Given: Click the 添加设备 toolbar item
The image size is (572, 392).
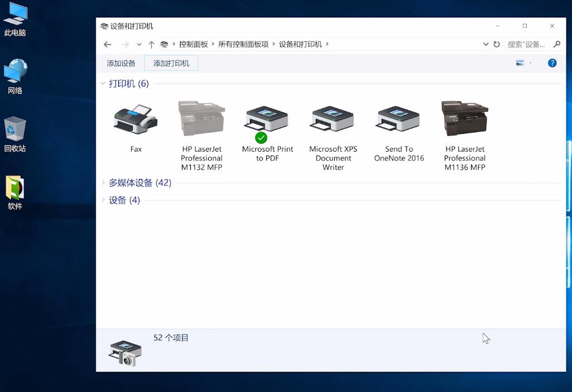Looking at the screenshot, I should (121, 63).
